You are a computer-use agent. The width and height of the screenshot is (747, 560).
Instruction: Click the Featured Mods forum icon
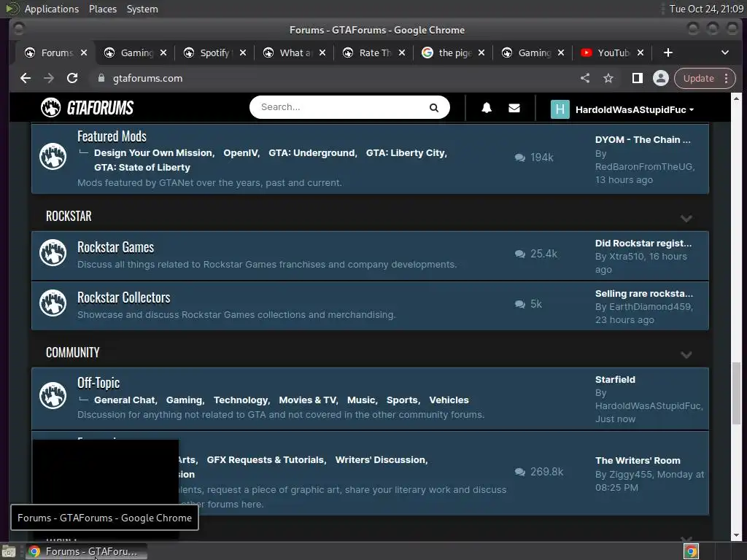coord(53,156)
